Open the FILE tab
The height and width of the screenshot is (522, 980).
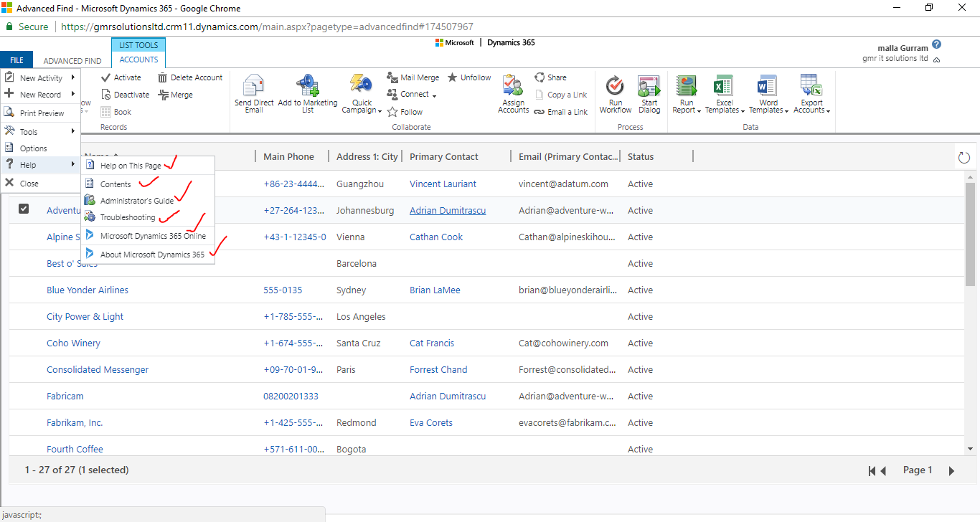click(17, 61)
